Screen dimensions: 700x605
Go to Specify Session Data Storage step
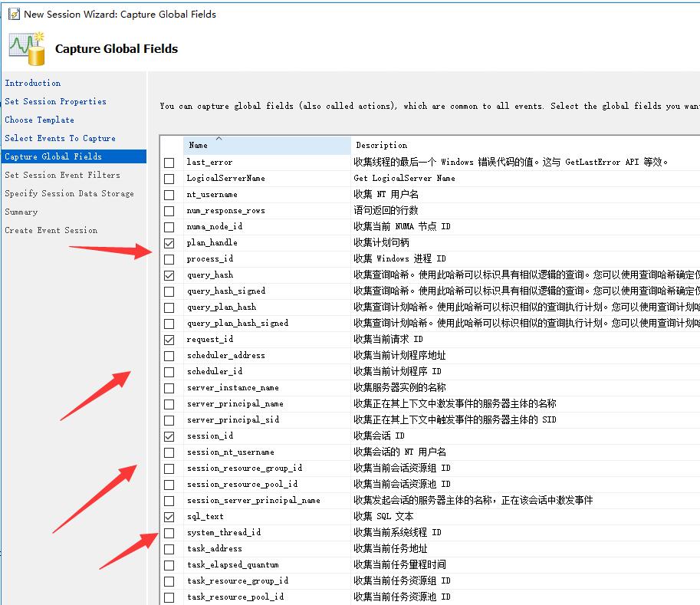click(69, 193)
